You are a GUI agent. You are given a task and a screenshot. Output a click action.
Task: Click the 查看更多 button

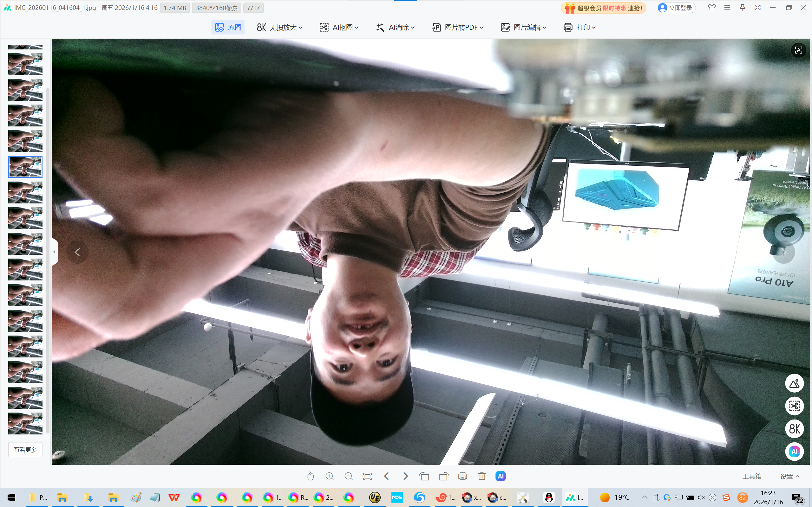tap(25, 450)
